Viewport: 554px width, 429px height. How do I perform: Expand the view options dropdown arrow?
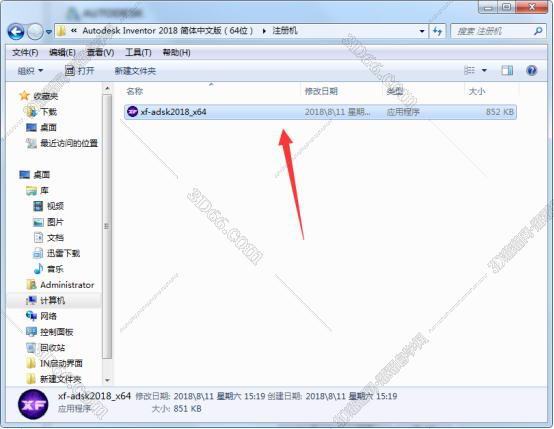pos(484,71)
